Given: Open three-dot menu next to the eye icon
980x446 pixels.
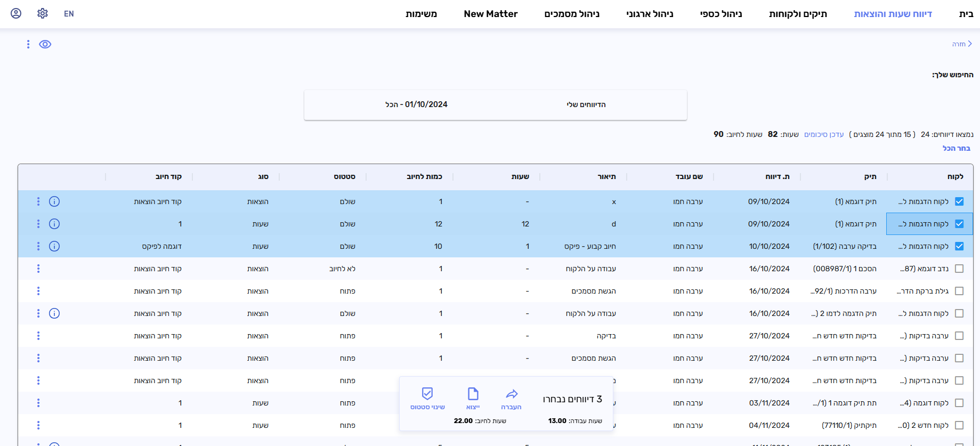Looking at the screenshot, I should coord(28,44).
